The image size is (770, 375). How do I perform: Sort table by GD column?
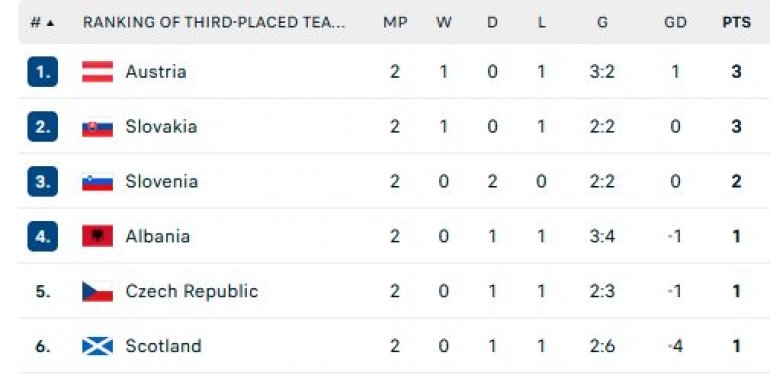[x=675, y=22]
